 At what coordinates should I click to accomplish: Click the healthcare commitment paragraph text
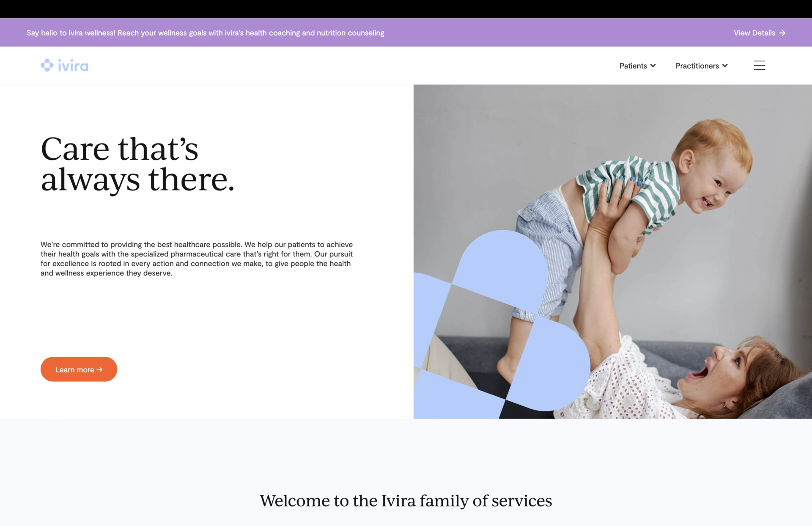197,259
